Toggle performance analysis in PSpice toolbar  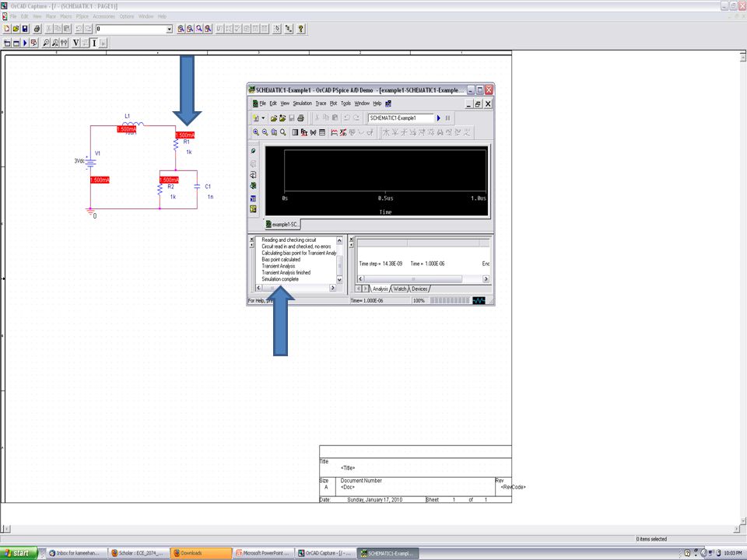[313, 132]
